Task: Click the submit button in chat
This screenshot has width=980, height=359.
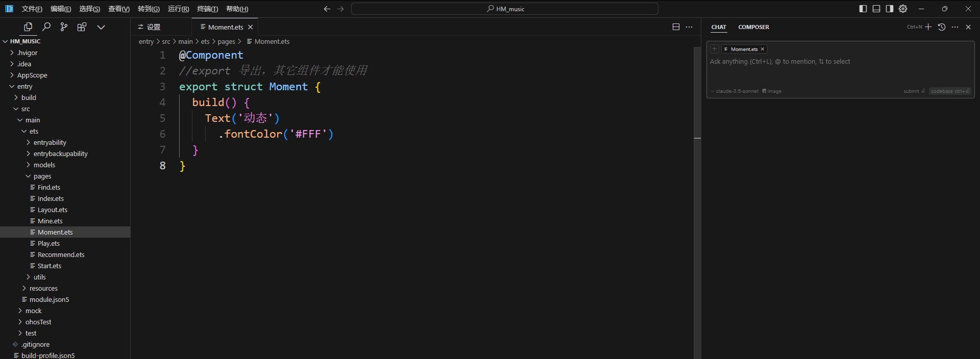Action: [914, 91]
